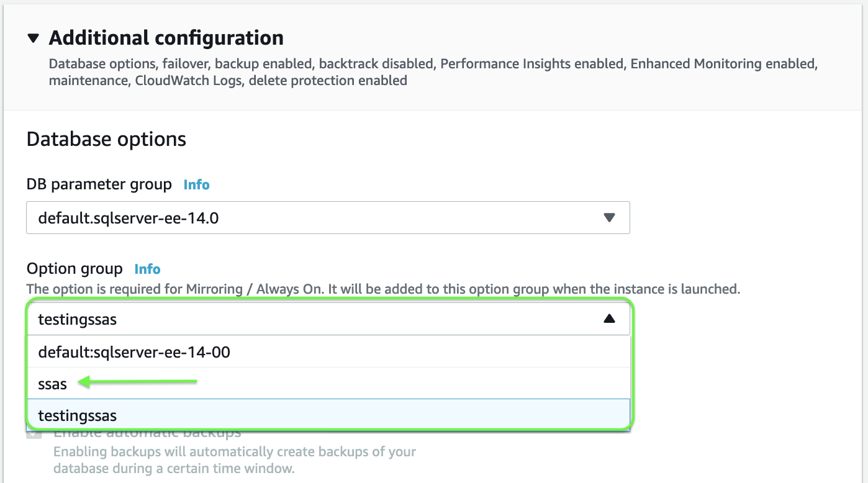Open Info link beside Option group
This screenshot has width=868, height=483.
coord(147,269)
